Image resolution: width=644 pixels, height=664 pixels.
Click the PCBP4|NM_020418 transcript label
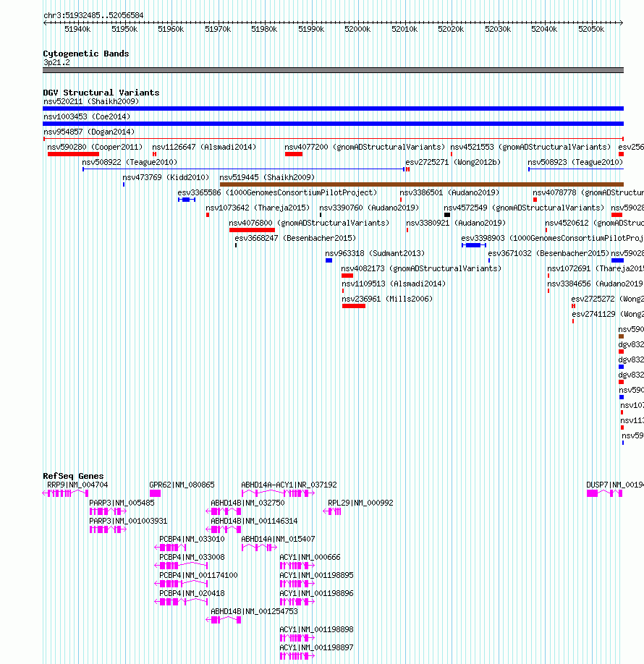tap(192, 594)
